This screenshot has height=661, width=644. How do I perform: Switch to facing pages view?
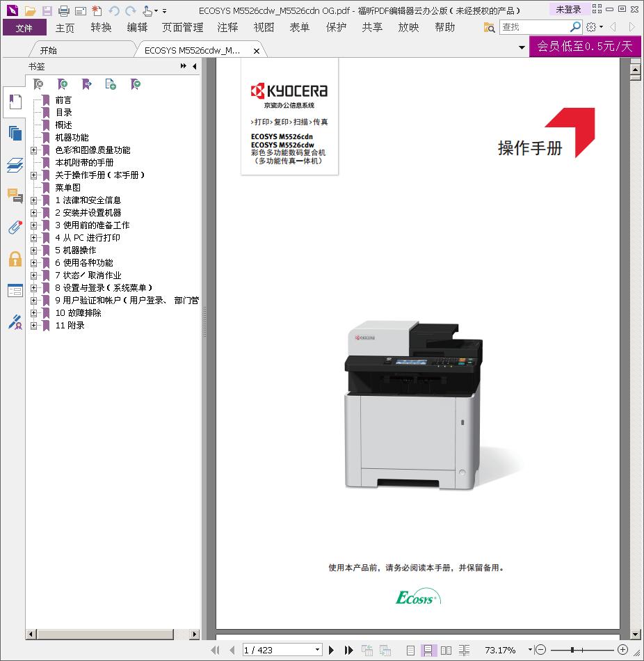click(x=446, y=651)
